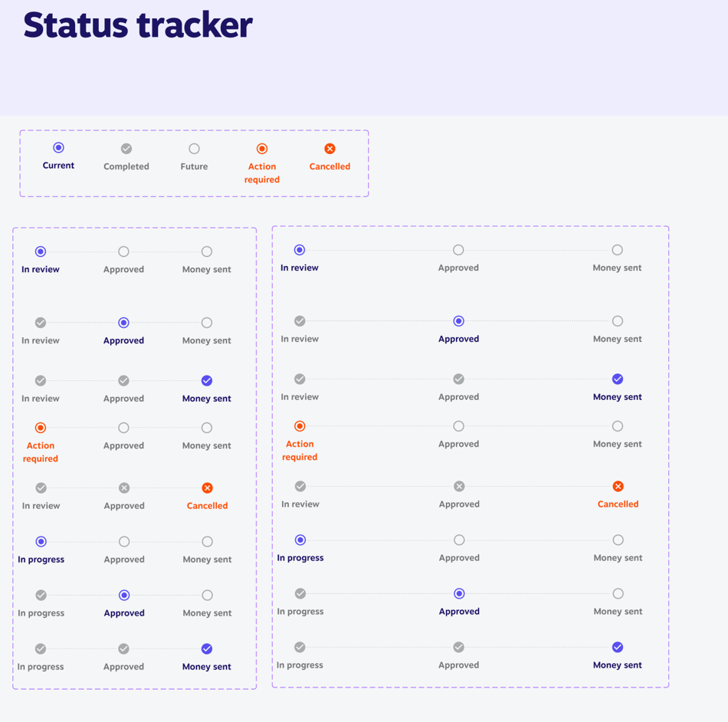
Task: Click the legend's 'Action required' label
Action: point(262,172)
